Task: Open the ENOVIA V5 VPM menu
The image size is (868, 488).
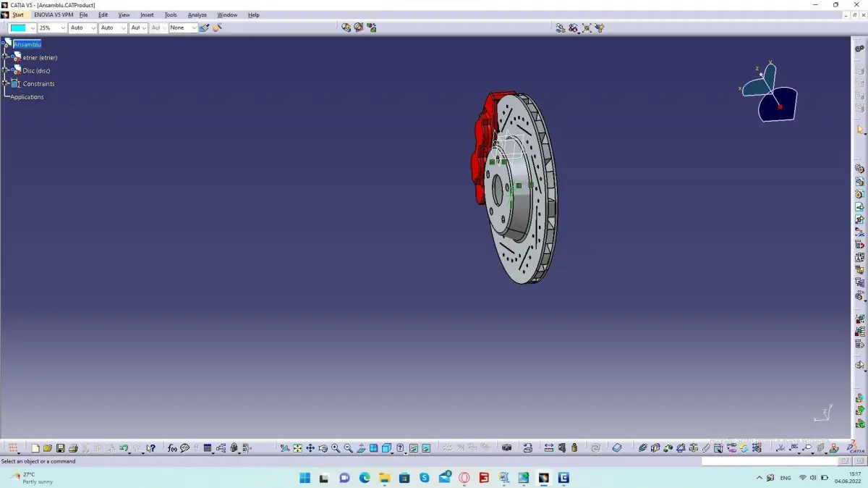Action: pos(54,14)
